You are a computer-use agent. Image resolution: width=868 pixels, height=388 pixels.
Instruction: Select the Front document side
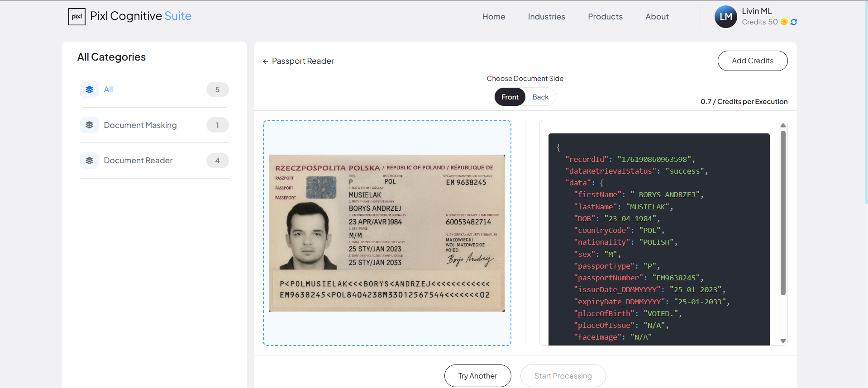(x=510, y=97)
